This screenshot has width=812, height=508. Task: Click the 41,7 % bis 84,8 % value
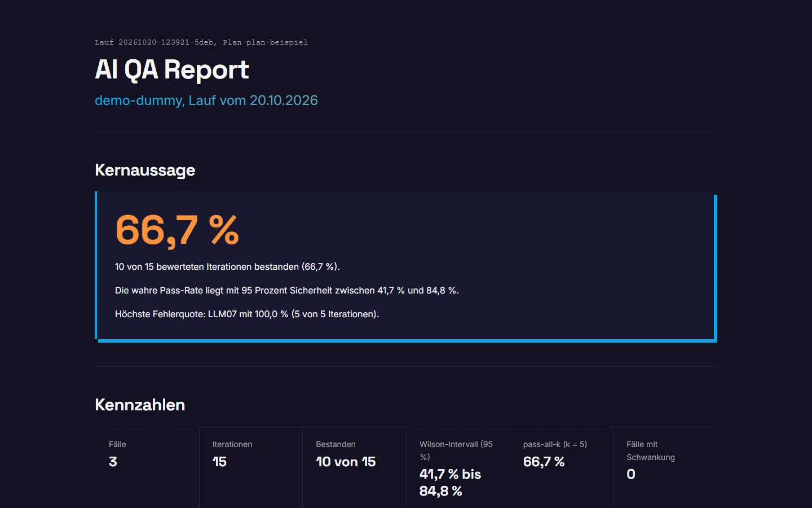[x=450, y=483]
